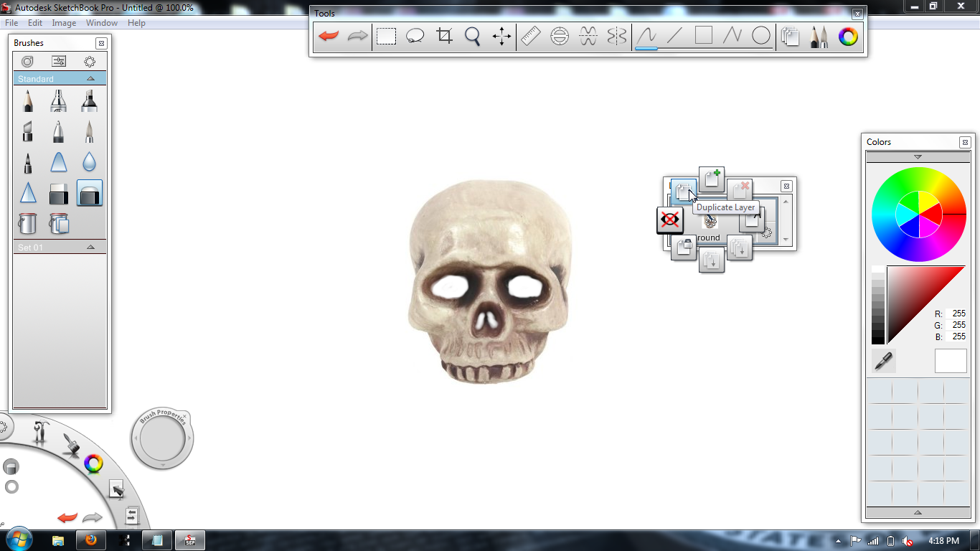Viewport: 980px width, 551px height.
Task: Click the dotted-circle icon in Brushes panel
Action: coord(90,62)
